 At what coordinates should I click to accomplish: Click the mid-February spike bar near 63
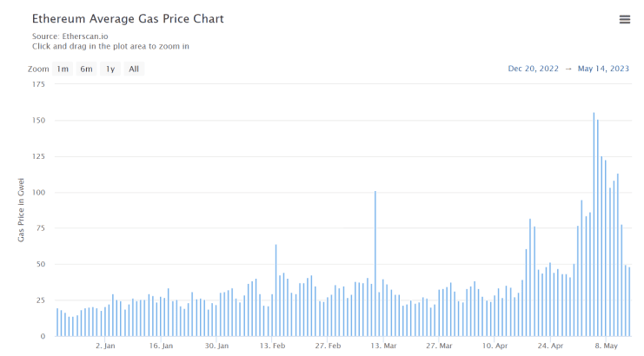[x=276, y=290]
